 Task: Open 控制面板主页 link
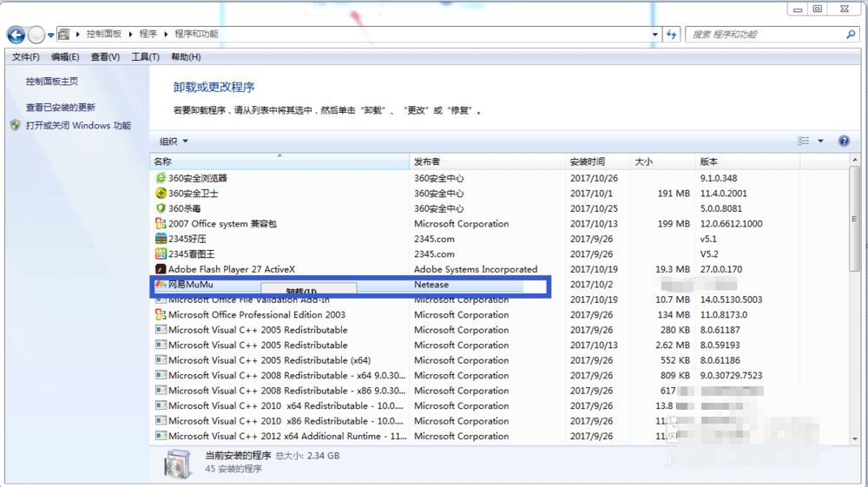click(52, 82)
